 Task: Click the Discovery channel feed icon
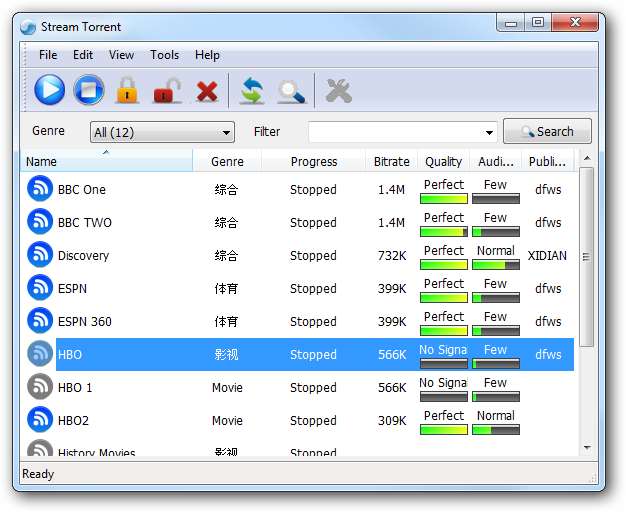pyautogui.click(x=40, y=255)
